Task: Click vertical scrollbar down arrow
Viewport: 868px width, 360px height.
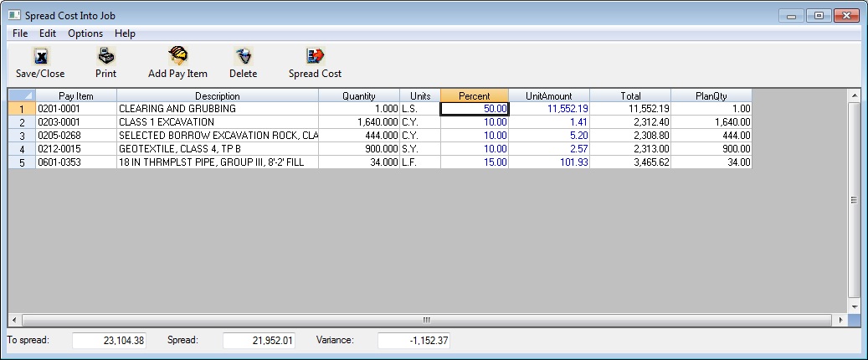Action: (x=854, y=306)
